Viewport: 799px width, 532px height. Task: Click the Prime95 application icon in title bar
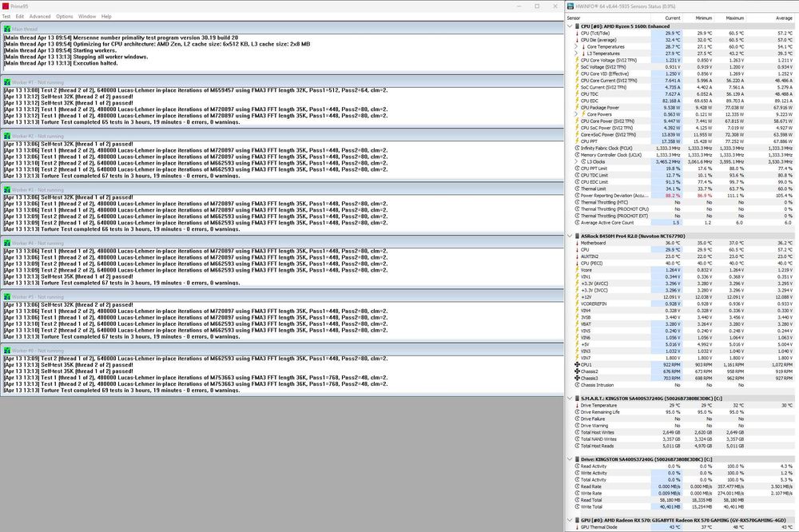tap(6, 6)
